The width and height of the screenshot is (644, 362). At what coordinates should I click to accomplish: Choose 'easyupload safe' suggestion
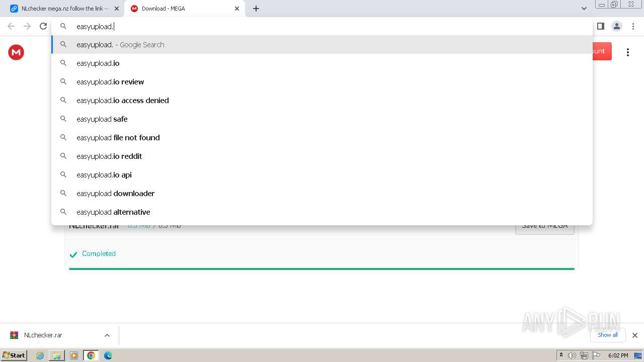322,119
